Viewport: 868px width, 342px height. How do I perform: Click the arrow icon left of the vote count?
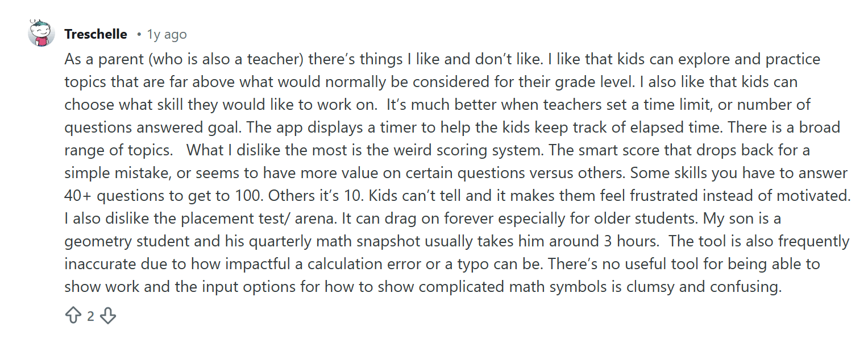point(72,314)
